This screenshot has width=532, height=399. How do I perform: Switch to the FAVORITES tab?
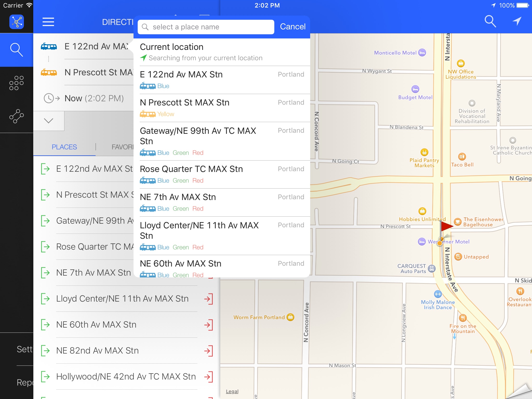click(x=122, y=147)
